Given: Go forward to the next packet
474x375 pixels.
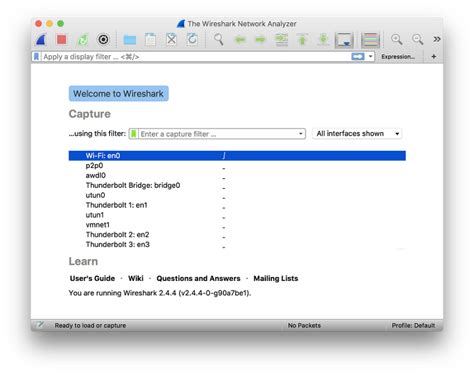Looking at the screenshot, I should tap(260, 40).
